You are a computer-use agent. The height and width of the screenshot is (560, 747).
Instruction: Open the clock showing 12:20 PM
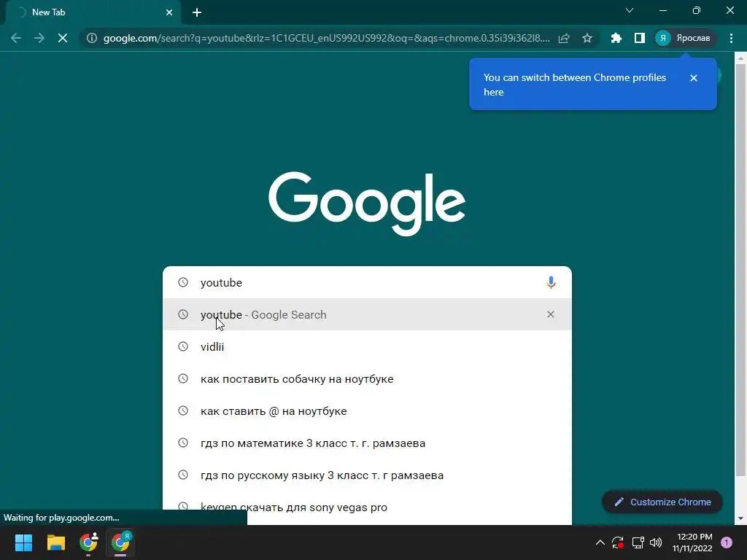(692, 542)
